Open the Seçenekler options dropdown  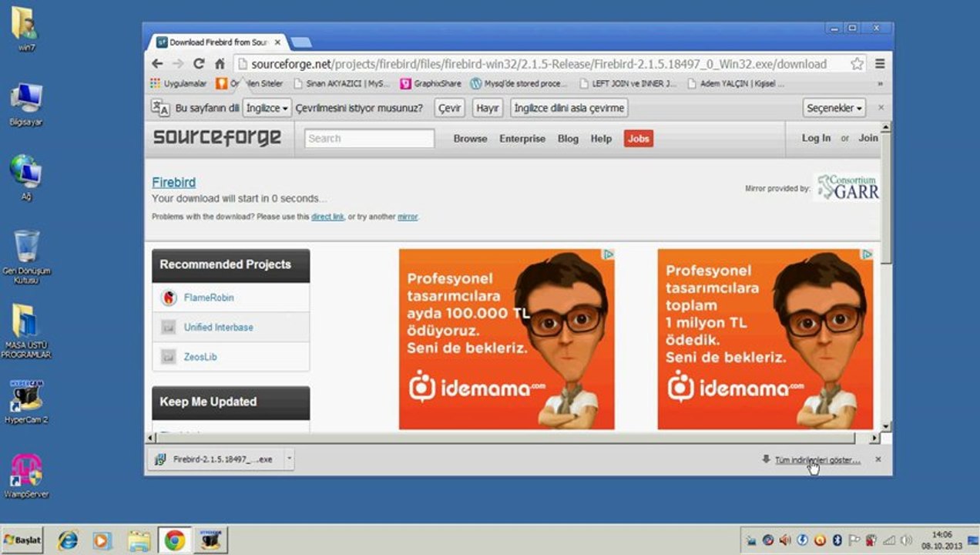(834, 108)
